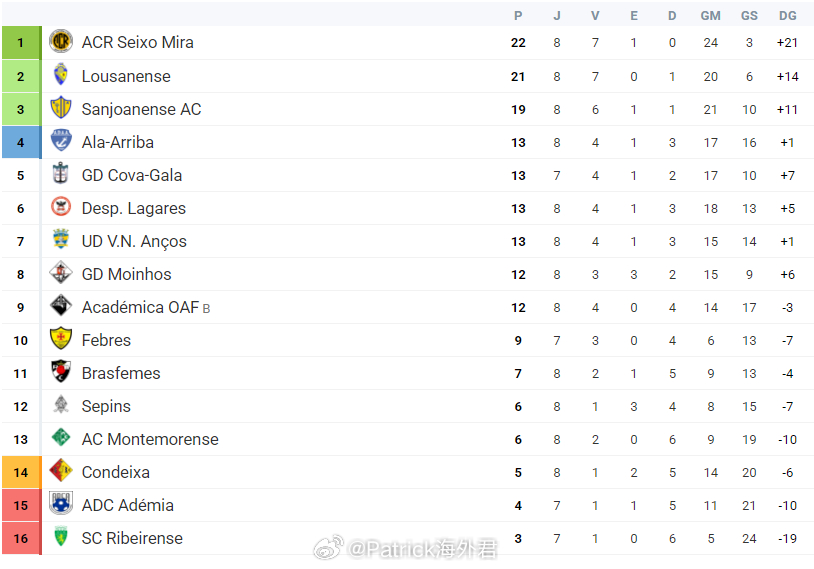Click the Lousanense team crest
This screenshot has height=569, width=814.
click(x=61, y=75)
